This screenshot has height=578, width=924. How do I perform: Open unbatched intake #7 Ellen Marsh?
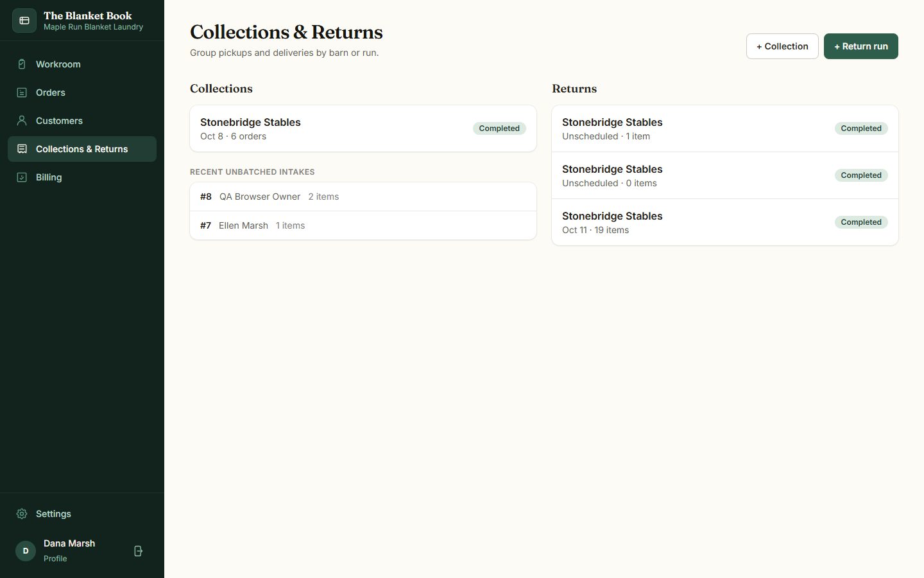363,225
